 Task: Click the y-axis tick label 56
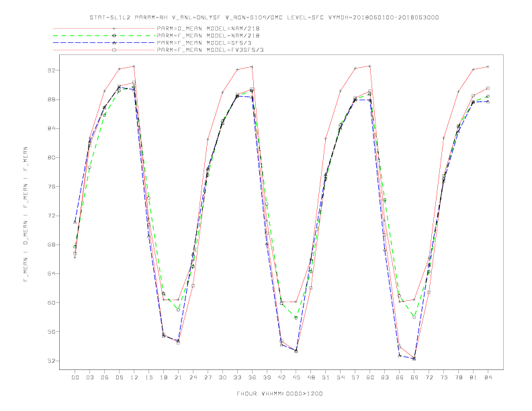pos(51,332)
